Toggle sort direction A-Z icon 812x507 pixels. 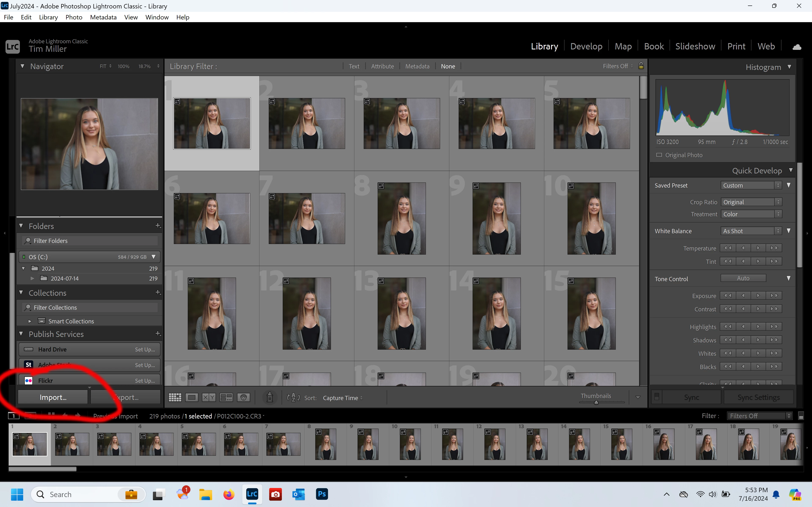293,398
